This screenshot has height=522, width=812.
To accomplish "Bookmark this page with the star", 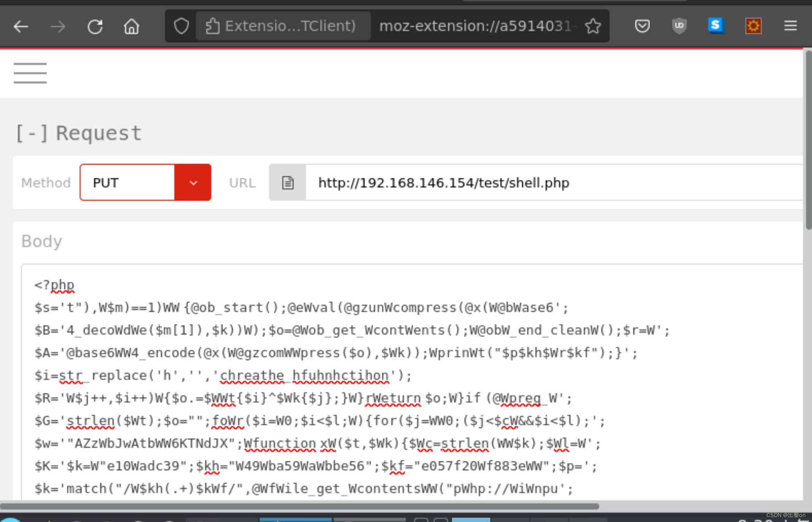I will pos(593,26).
